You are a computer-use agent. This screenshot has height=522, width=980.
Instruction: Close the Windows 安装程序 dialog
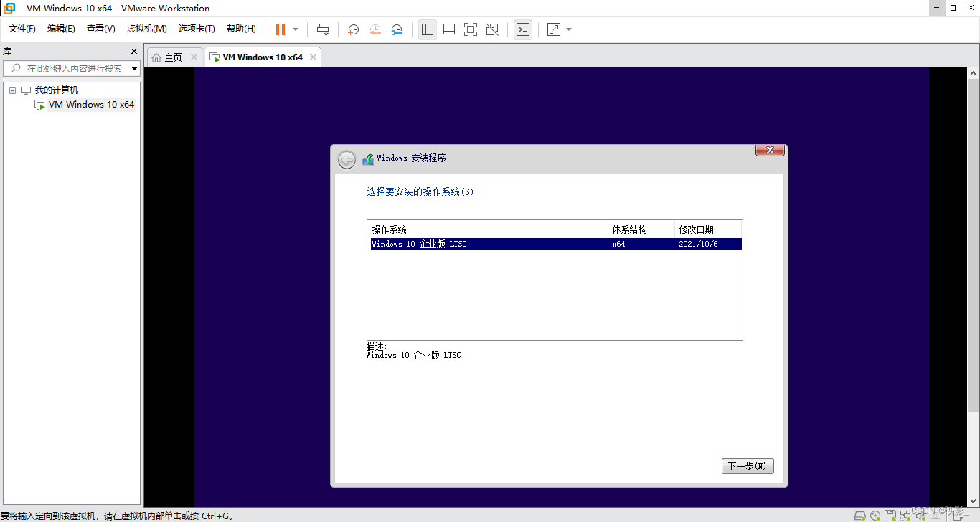[x=770, y=150]
